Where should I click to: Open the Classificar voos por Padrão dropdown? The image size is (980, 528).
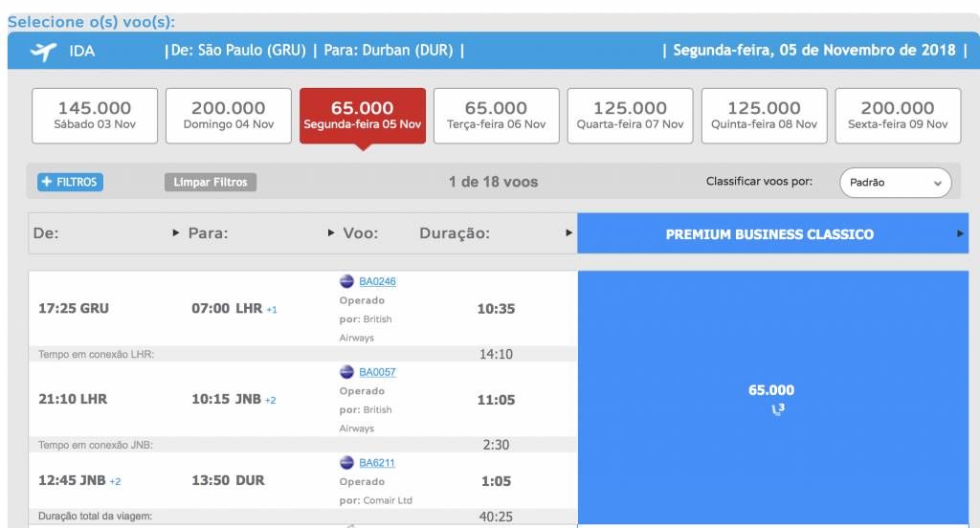coord(896,183)
